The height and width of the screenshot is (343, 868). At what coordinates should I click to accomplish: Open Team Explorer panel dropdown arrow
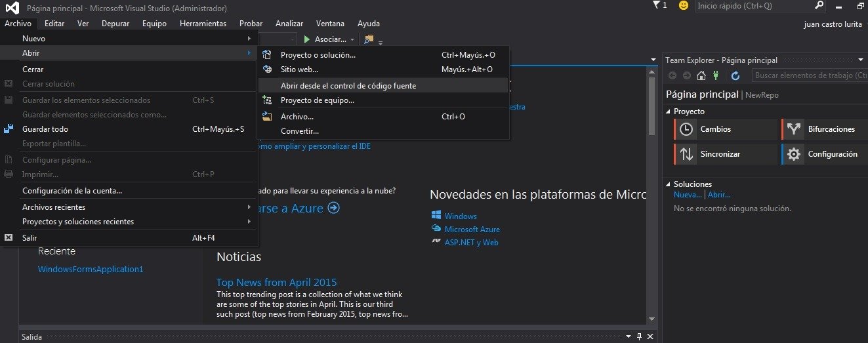tap(860, 60)
